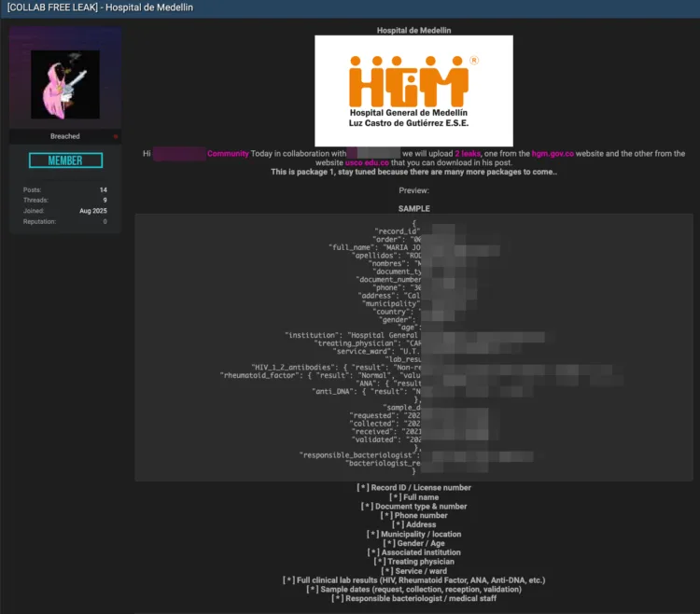Click the 'SAMPLE' heading
Screen dimensions: 700x614
coord(413,209)
